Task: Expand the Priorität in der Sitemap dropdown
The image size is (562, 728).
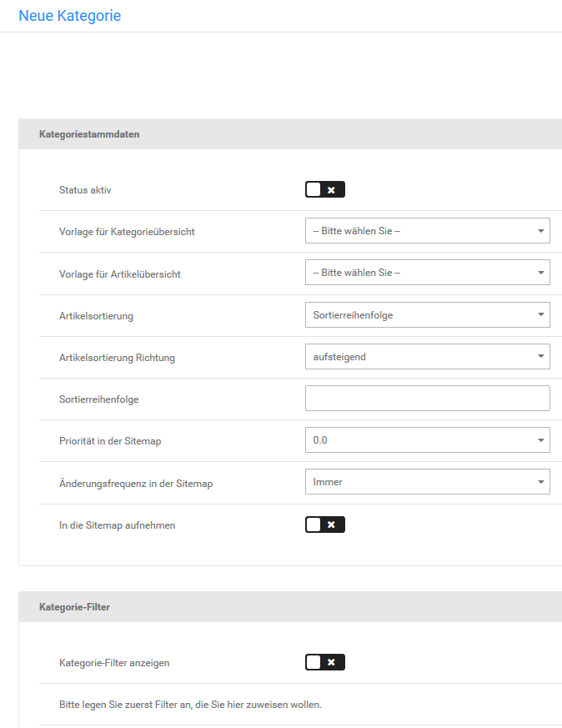Action: (427, 440)
